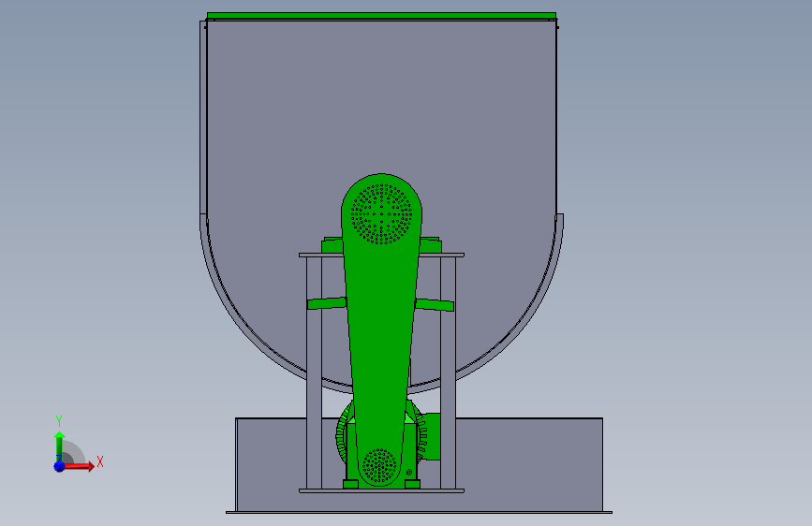The height and width of the screenshot is (526, 812).
Task: Select the upper perforated vent on belt guard
Action: click(382, 213)
